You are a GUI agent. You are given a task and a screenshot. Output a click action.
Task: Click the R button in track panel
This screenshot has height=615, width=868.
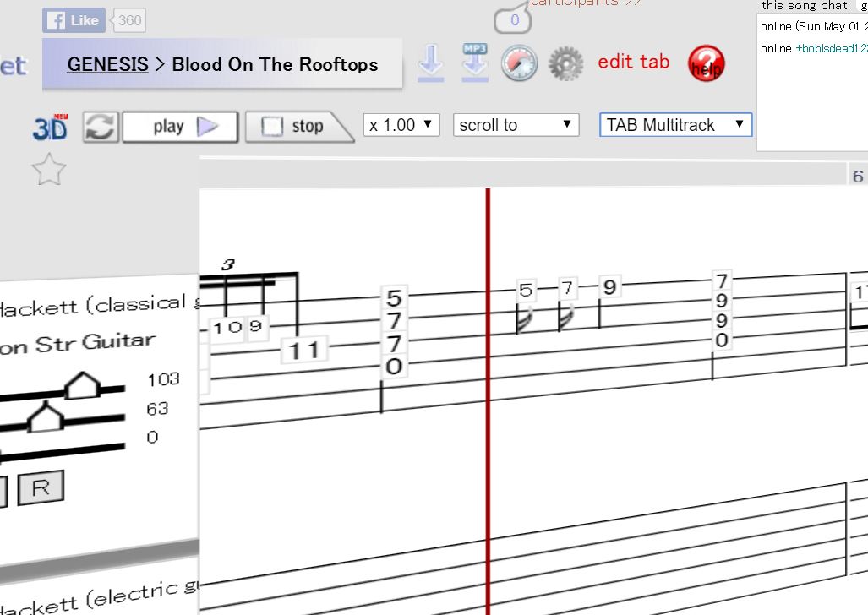41,487
